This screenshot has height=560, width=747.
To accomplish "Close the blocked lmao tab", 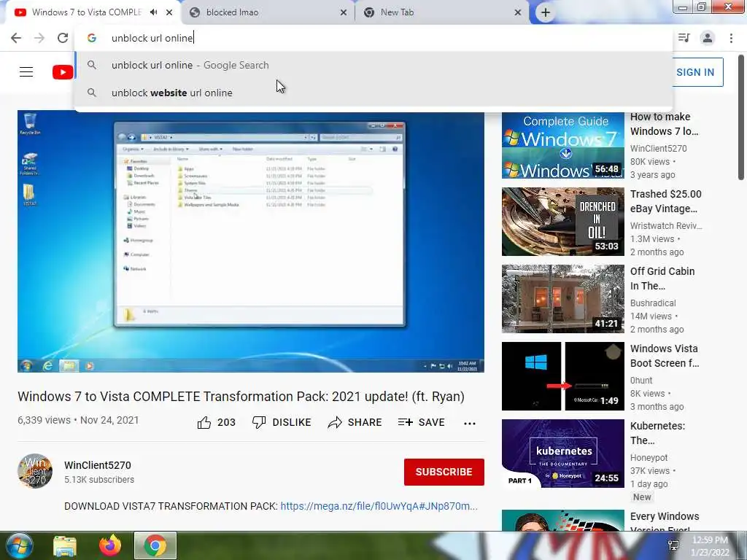I will click(344, 12).
